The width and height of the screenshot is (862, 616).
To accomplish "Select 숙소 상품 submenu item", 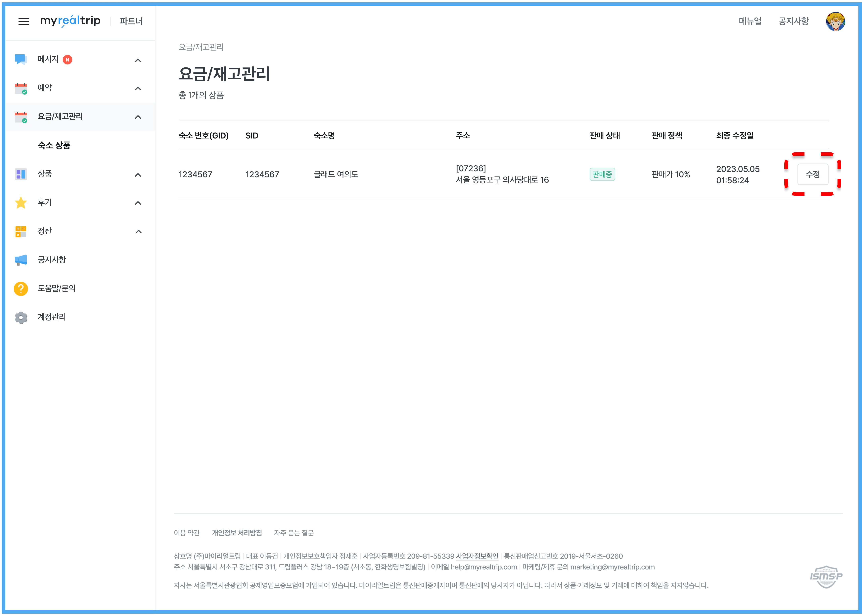I will click(x=54, y=145).
